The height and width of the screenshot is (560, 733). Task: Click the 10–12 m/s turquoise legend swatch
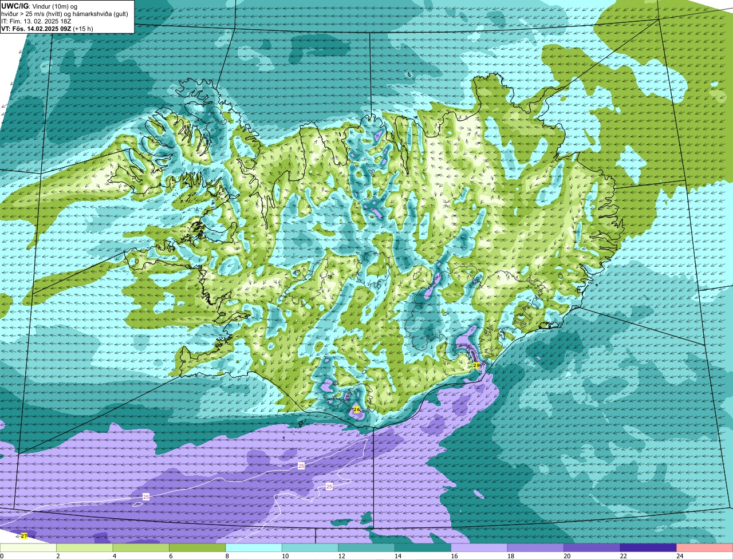(x=310, y=548)
